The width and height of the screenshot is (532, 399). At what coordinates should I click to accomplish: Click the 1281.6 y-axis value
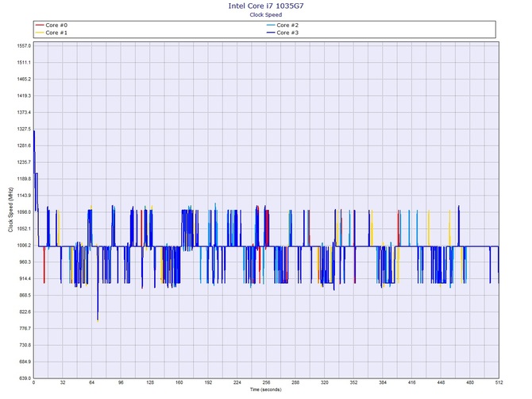[24, 145]
